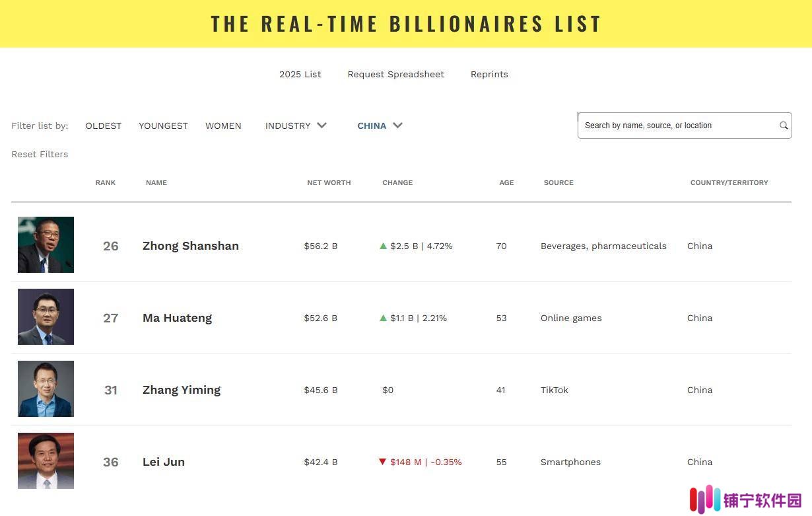Open the Reprints link
The image size is (812, 516).
[x=489, y=74]
